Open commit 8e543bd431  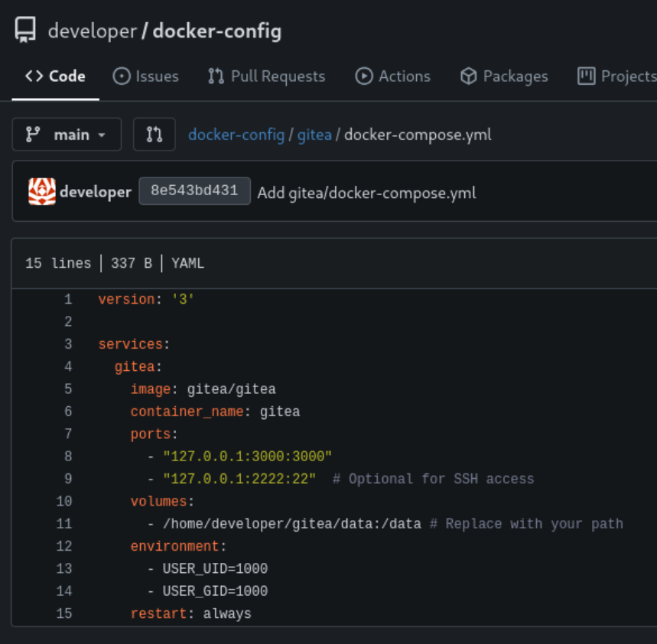point(194,191)
